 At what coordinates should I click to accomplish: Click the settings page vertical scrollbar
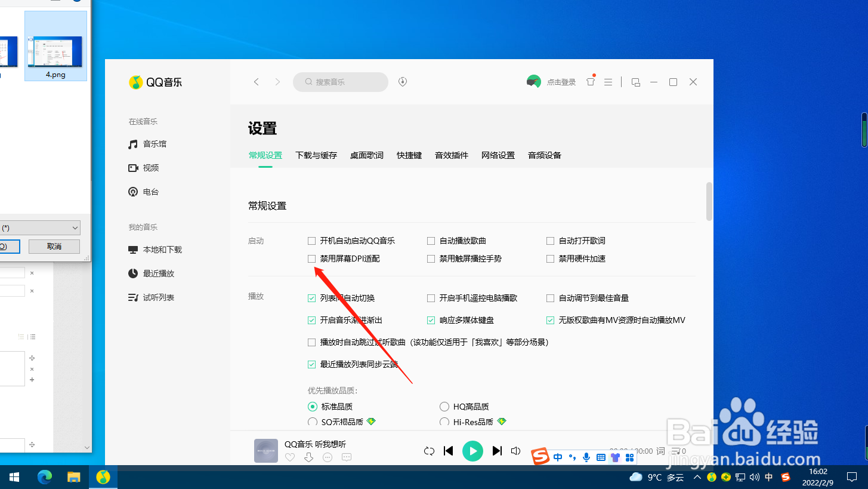point(709,202)
